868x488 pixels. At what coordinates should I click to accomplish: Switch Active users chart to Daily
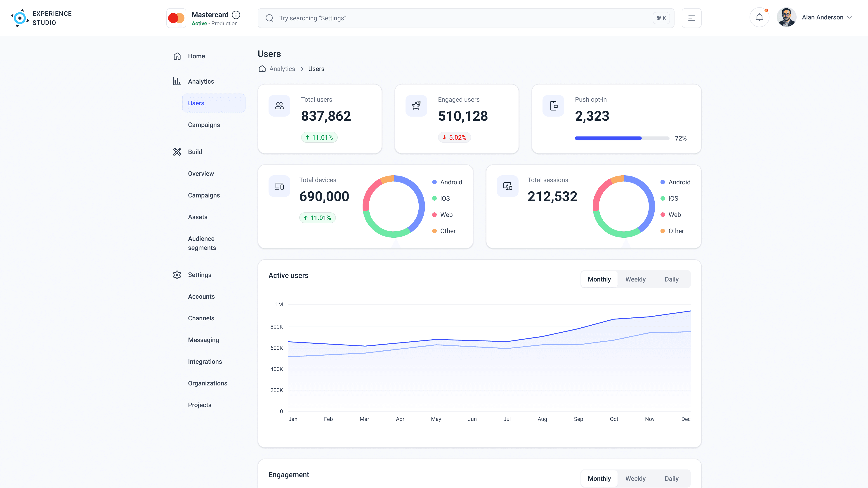(671, 279)
